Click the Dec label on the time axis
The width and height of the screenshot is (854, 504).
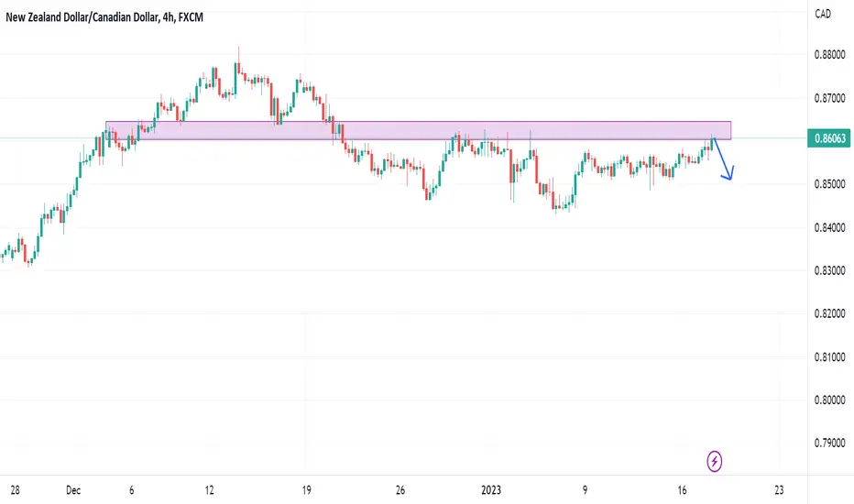pos(73,490)
